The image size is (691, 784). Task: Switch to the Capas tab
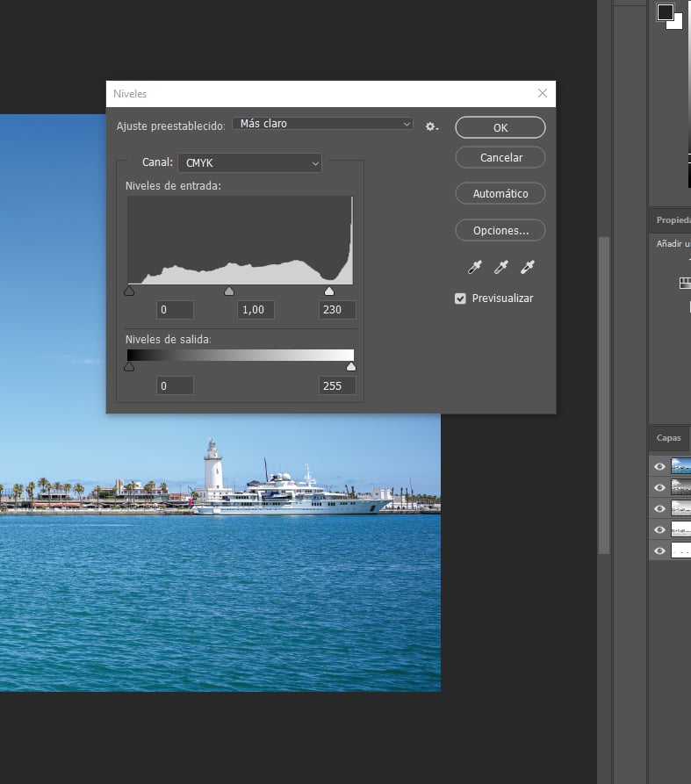tap(669, 438)
